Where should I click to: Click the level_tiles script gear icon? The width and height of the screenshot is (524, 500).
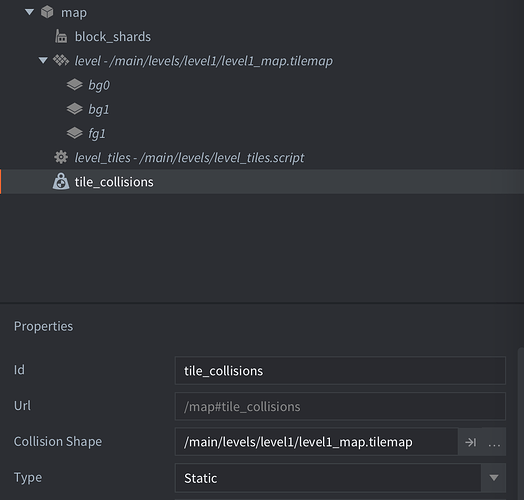click(x=61, y=157)
